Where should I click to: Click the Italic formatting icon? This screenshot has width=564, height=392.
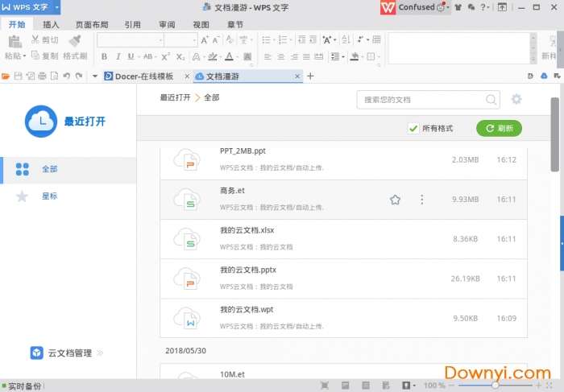coord(118,56)
